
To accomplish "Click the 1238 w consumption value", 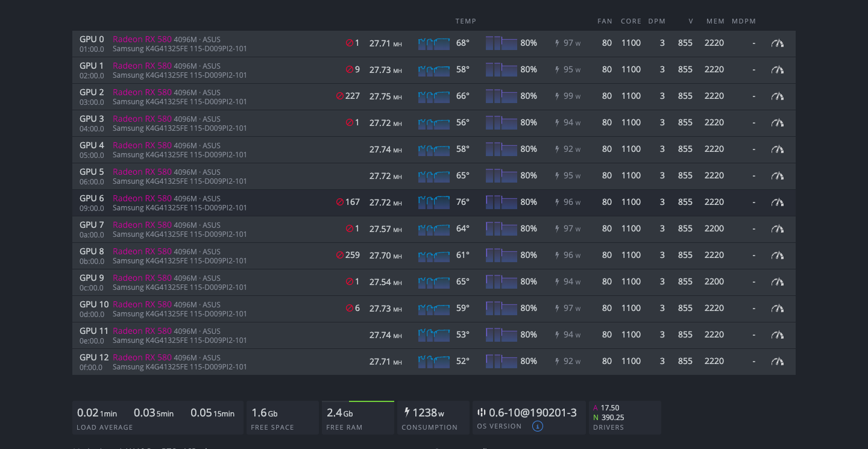I will tap(428, 413).
